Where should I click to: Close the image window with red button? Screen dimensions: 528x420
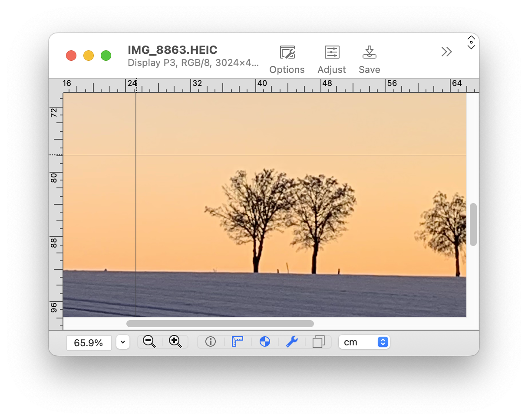71,56
